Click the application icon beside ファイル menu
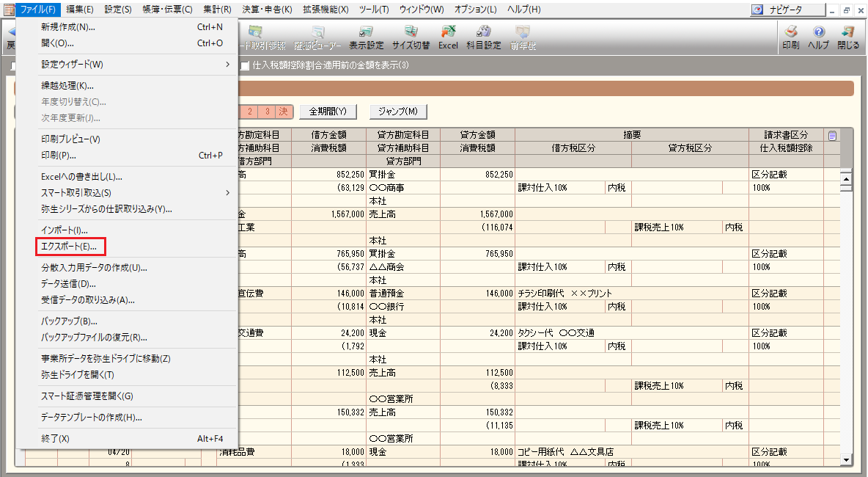The image size is (868, 477). point(8,10)
